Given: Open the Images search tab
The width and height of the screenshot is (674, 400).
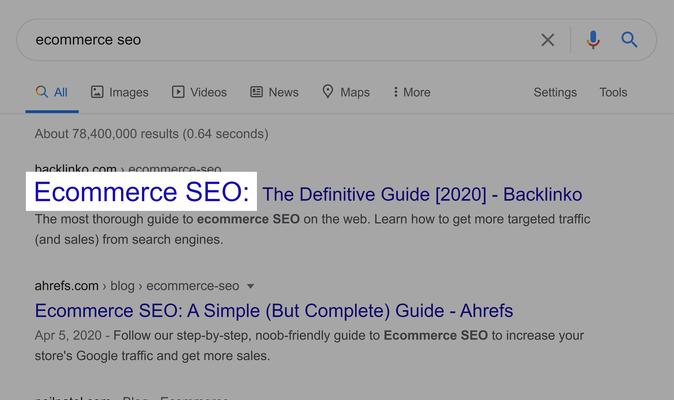Looking at the screenshot, I should coord(119,92).
